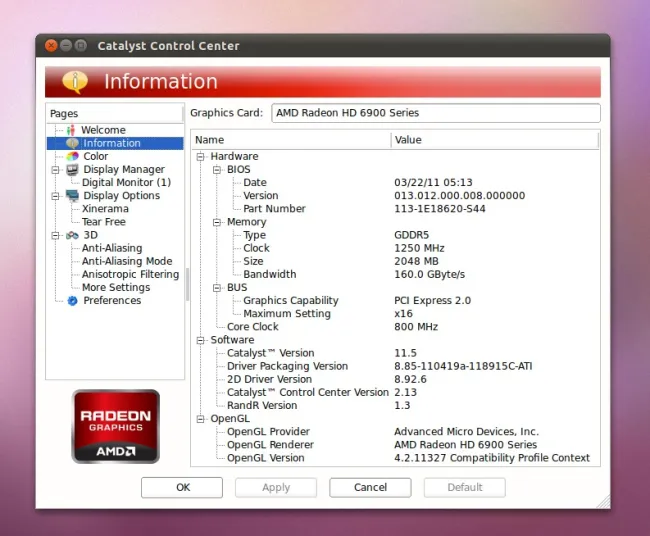650x536 pixels.
Task: Select the Graphics Capability row
Action: [x=395, y=301]
